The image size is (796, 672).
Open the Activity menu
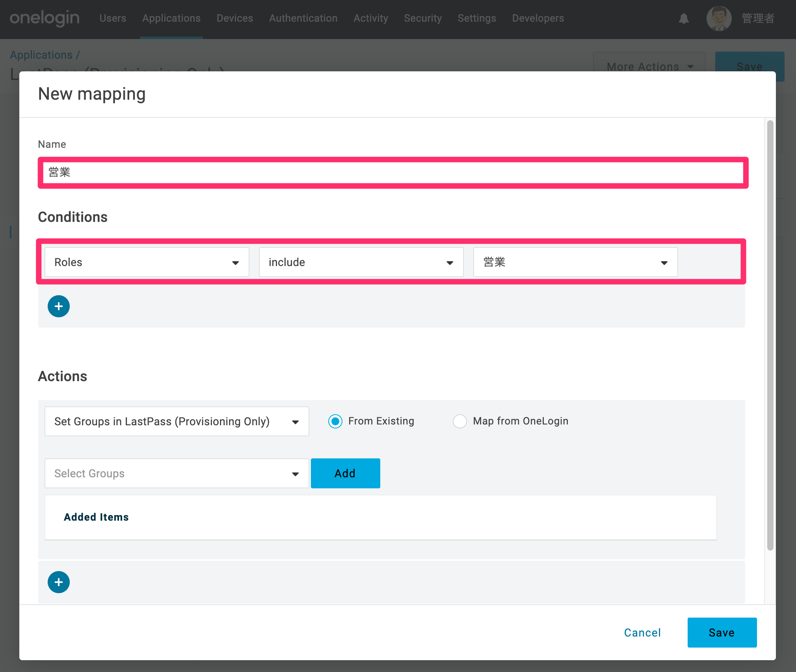pyautogui.click(x=371, y=18)
